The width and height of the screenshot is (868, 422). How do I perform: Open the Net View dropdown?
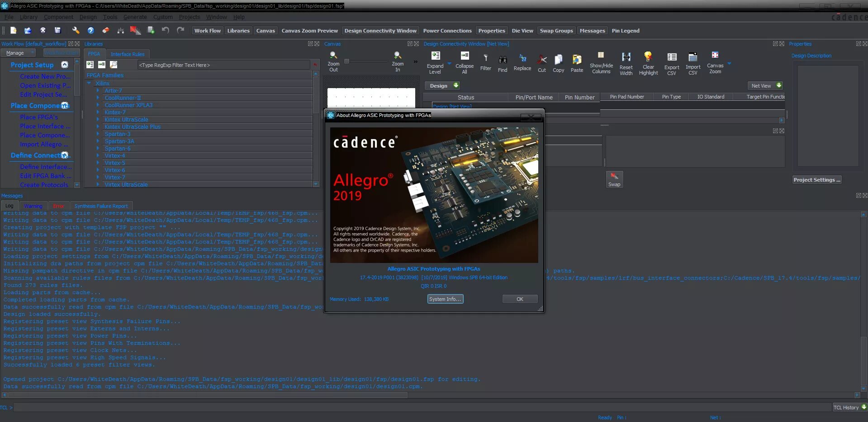[x=765, y=85]
